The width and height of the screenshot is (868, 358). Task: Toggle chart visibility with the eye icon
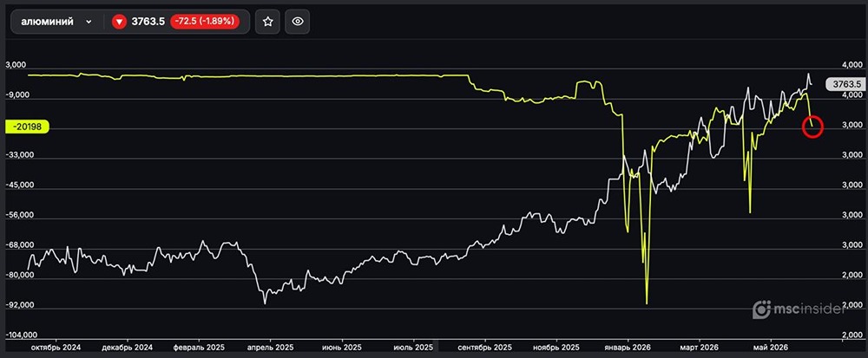pos(298,22)
